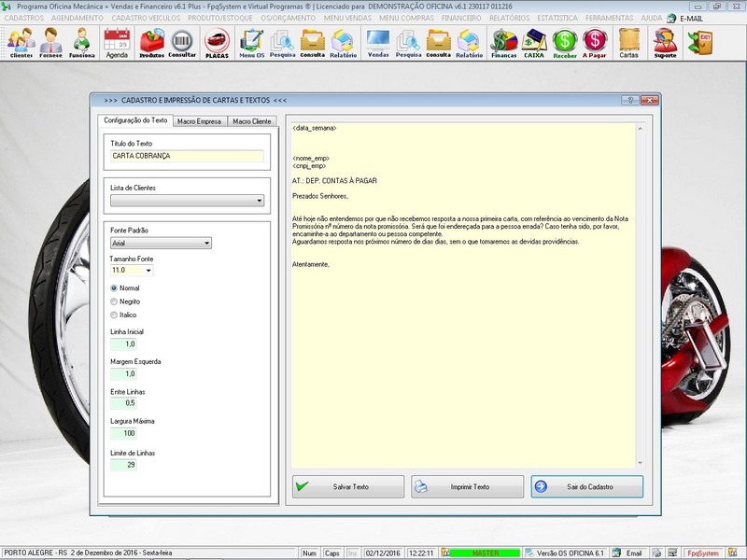Open the ESTATISTICA menu
The image size is (747, 560).
pos(557,18)
